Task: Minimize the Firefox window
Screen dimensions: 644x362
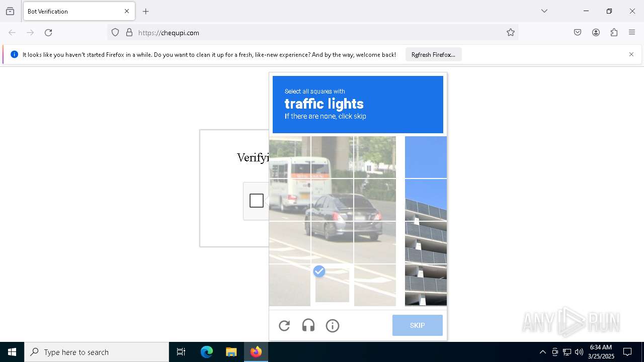Action: (586, 11)
